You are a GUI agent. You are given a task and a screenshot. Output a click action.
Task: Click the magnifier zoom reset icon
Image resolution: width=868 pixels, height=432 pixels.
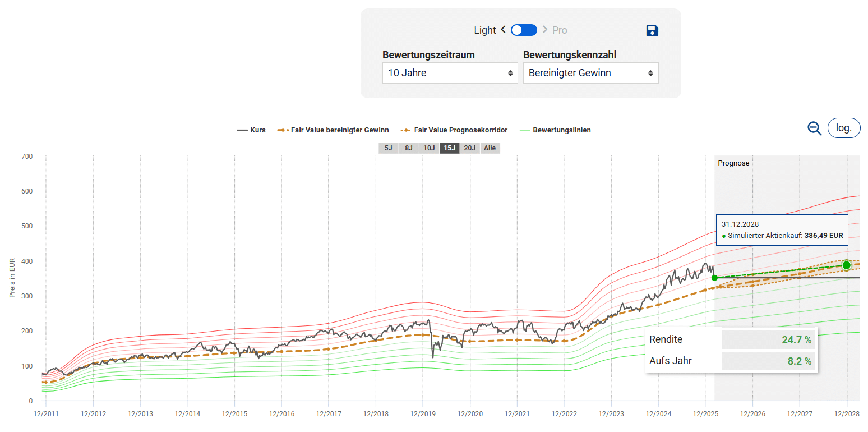click(814, 128)
